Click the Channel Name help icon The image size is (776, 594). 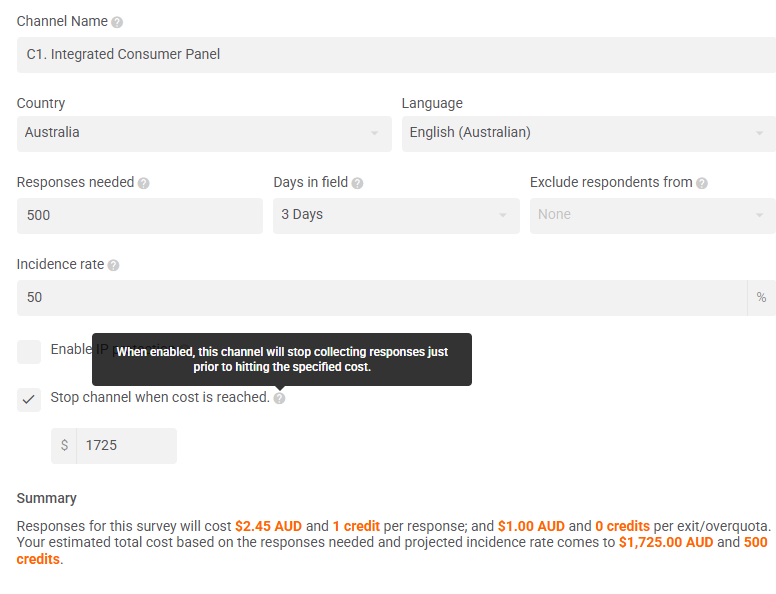tap(117, 22)
